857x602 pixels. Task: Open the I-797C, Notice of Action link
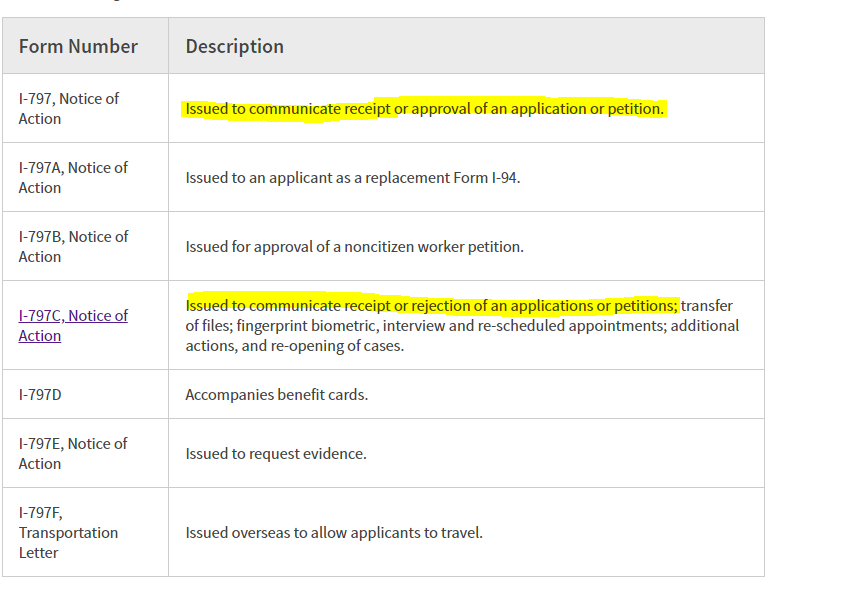click(x=73, y=325)
